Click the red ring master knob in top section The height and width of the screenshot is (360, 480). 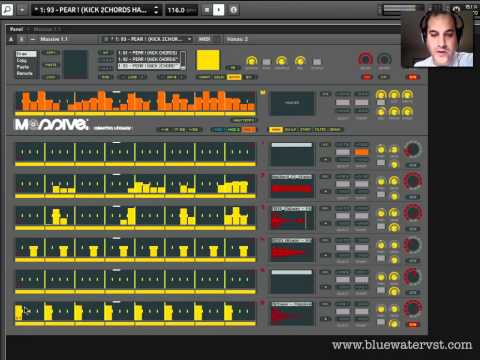pos(365,59)
